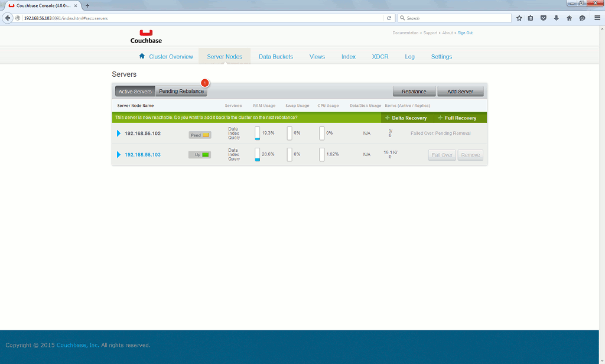Image resolution: width=605 pixels, height=364 pixels.
Task: Click the CPU usage bar for 192.168.56.103
Action: tap(322, 154)
